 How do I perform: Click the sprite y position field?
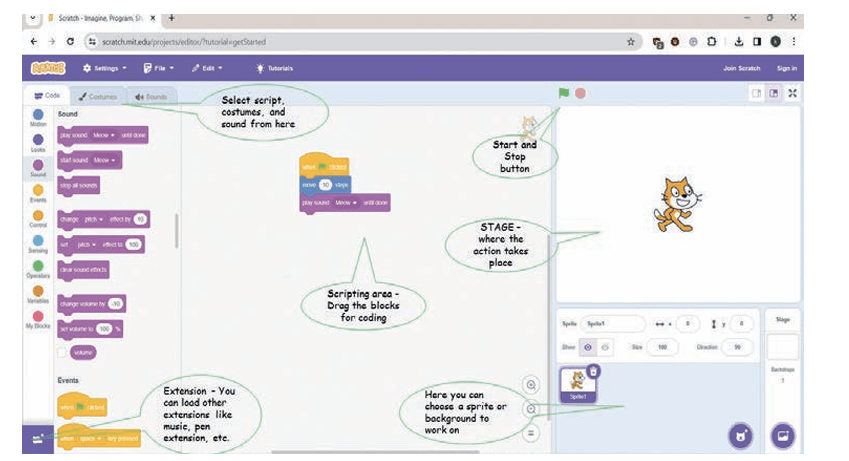coord(741,324)
